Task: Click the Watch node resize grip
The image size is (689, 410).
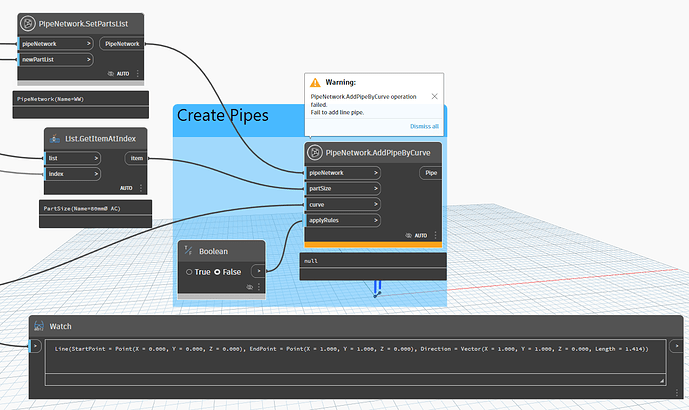Action: [x=662, y=381]
